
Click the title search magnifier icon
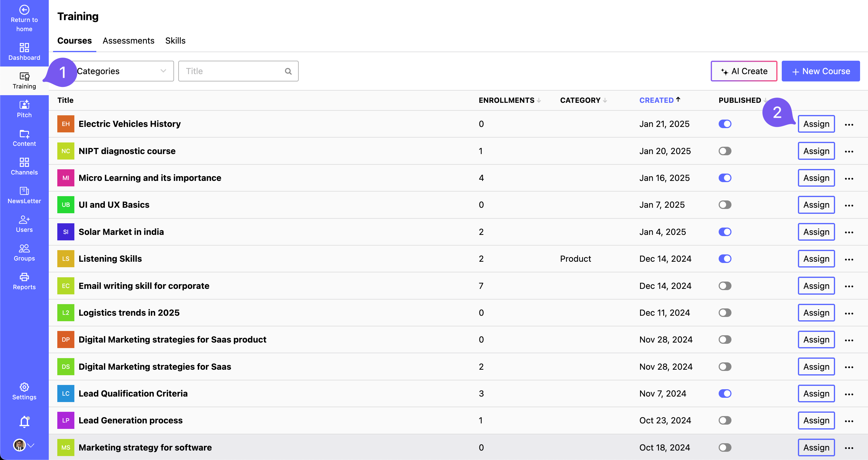[x=288, y=71]
